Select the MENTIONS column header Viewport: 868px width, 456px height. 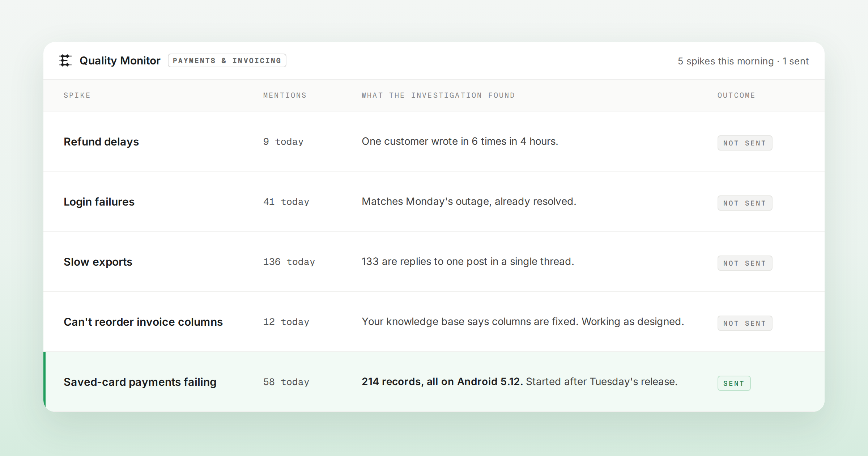click(285, 95)
